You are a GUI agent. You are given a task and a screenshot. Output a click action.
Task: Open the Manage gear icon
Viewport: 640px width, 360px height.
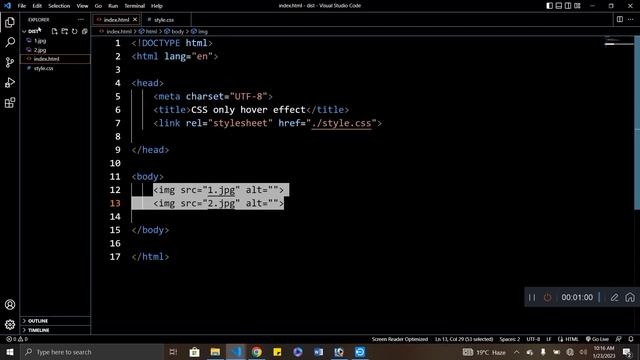click(x=10, y=324)
